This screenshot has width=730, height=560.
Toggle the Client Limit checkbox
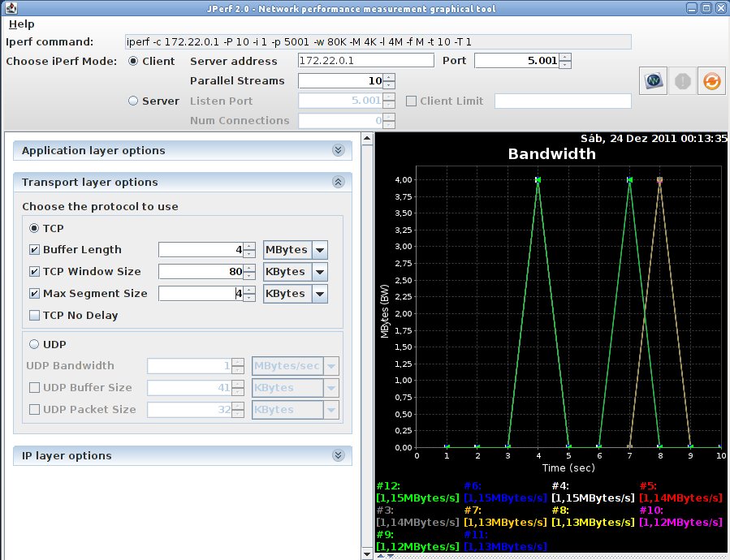(x=411, y=101)
